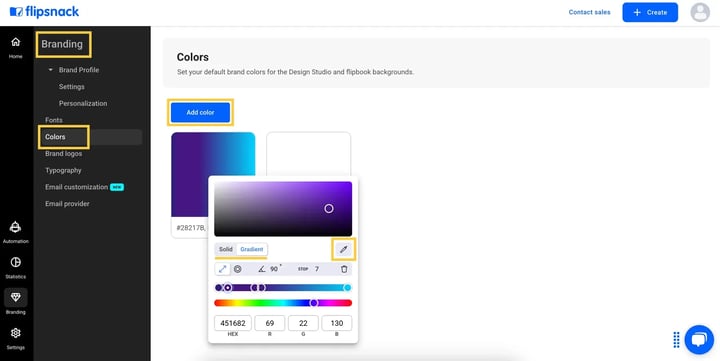Click the Add color button
Screen dimensions: 720x361
coord(200,113)
